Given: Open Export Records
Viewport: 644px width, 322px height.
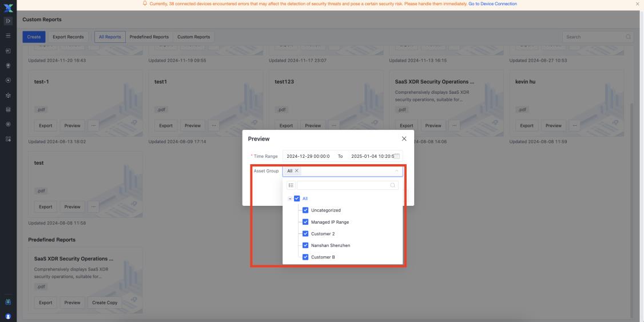Looking at the screenshot, I should coord(68,37).
